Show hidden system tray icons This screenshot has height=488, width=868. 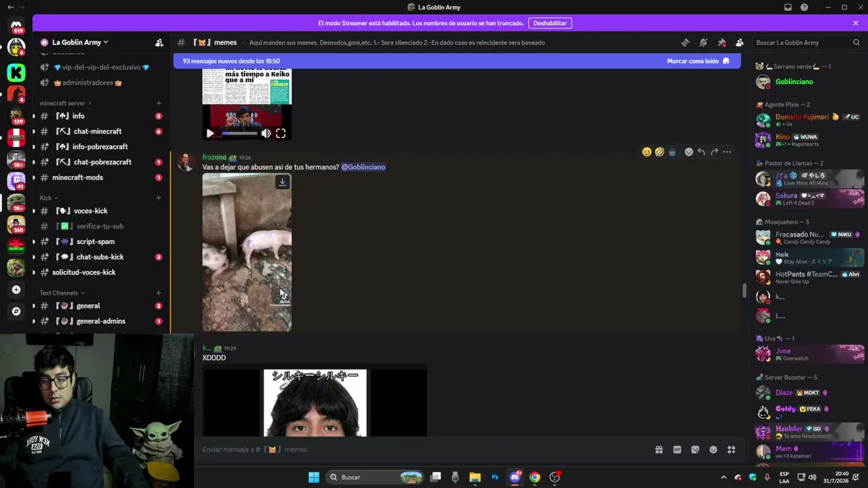[x=723, y=477]
